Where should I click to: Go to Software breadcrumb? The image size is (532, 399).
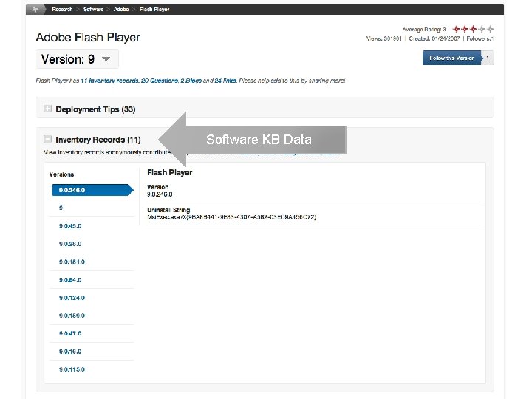click(93, 9)
